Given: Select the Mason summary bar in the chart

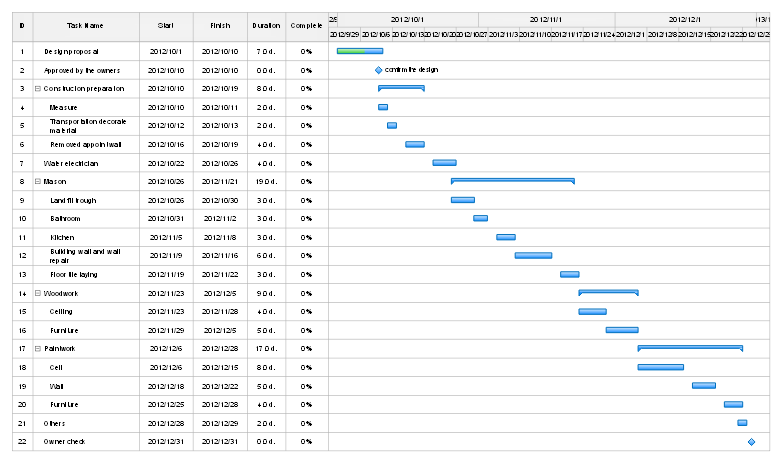Looking at the screenshot, I should pos(512,180).
